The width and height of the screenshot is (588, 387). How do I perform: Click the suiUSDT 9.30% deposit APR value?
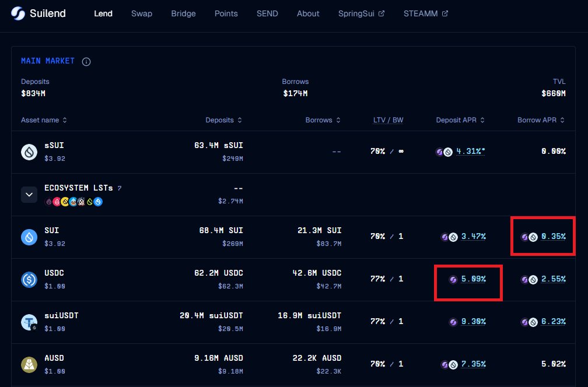[473, 322]
